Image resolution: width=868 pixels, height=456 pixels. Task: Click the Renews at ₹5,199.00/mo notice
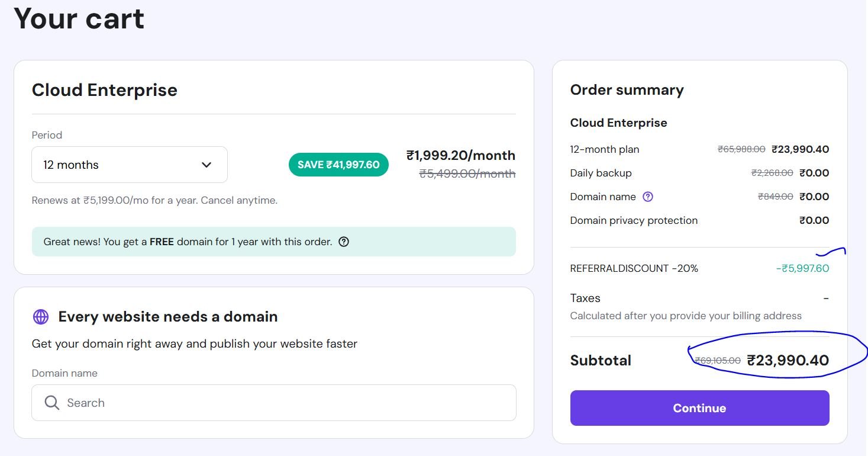tap(154, 200)
